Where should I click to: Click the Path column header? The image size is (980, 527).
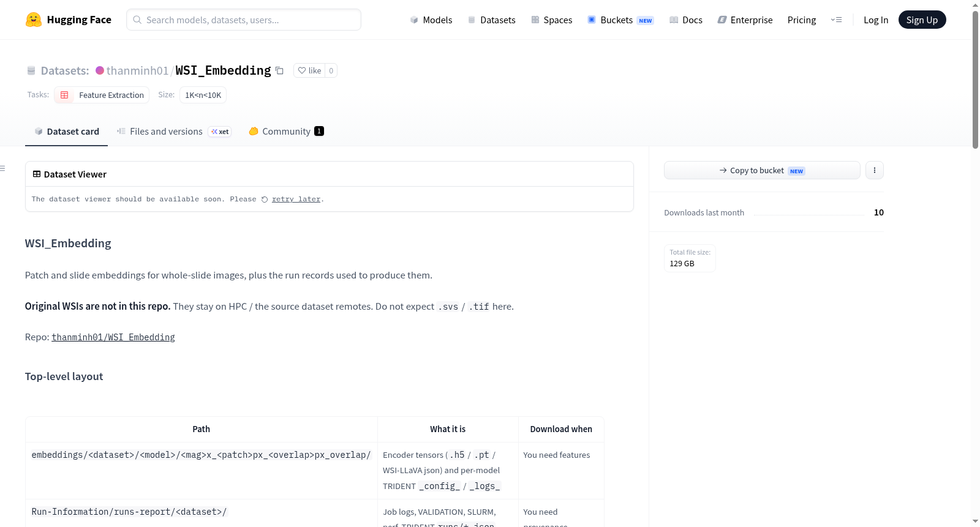202,429
